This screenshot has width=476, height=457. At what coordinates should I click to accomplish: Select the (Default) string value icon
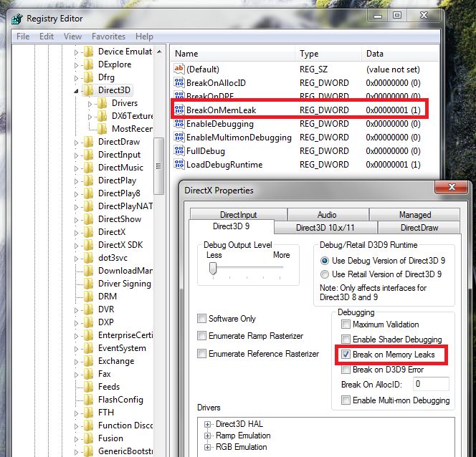coord(178,69)
